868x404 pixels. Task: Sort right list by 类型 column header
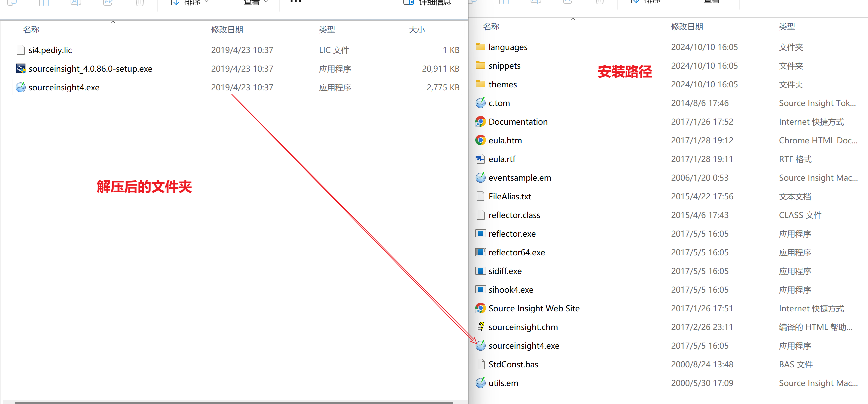787,27
